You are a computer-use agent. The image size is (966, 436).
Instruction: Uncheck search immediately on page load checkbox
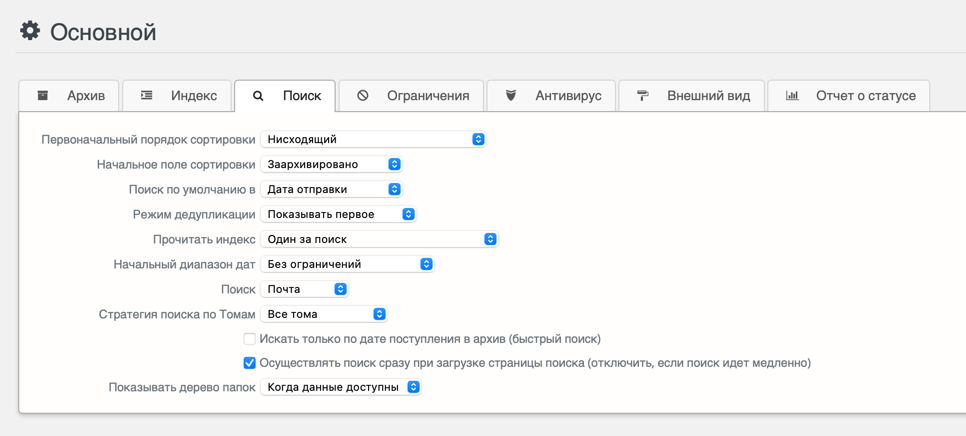point(250,363)
